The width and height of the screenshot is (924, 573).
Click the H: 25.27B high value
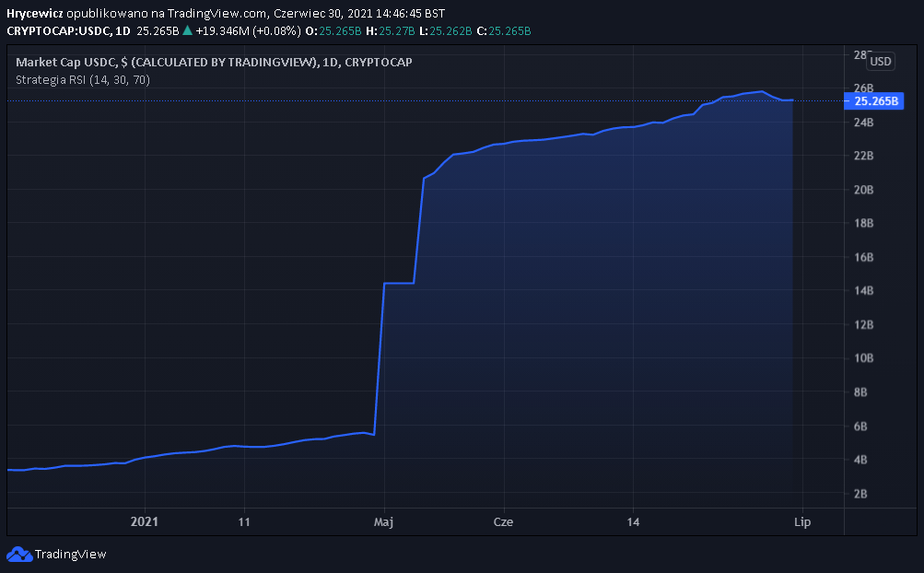pyautogui.click(x=390, y=30)
